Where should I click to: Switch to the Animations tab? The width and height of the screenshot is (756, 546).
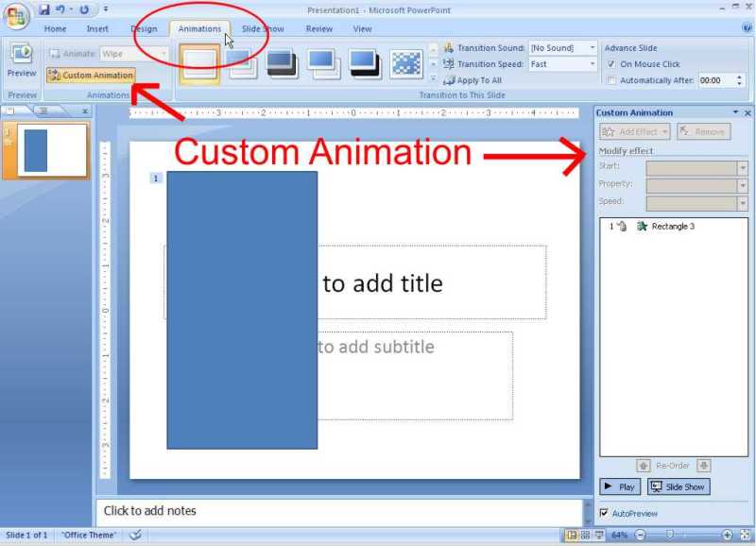199,29
